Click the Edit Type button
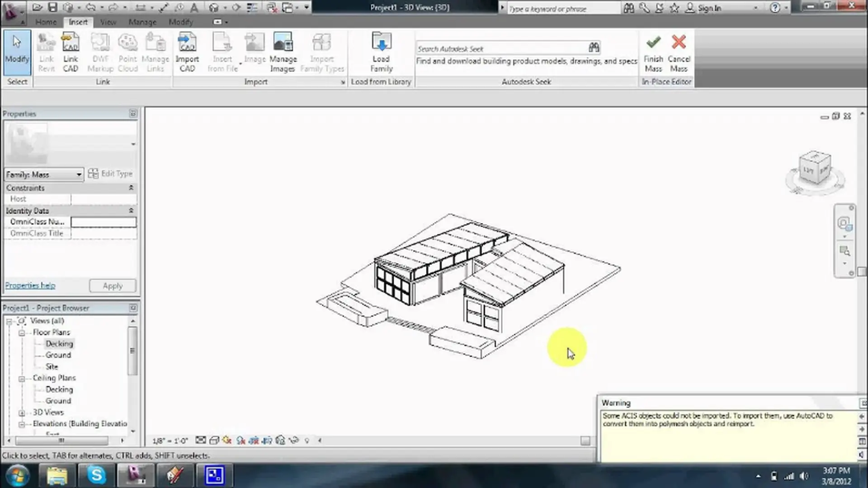 click(111, 174)
